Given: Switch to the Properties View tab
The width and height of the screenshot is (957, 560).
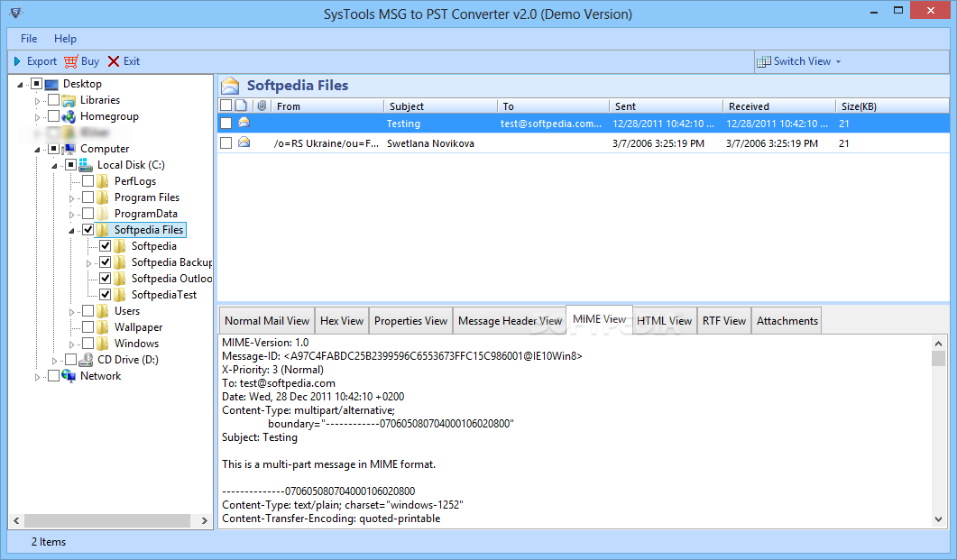Looking at the screenshot, I should [x=410, y=321].
